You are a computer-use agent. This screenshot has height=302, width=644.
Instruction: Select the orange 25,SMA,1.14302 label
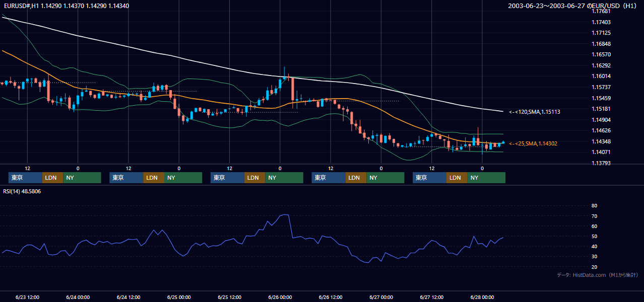[x=533, y=143]
